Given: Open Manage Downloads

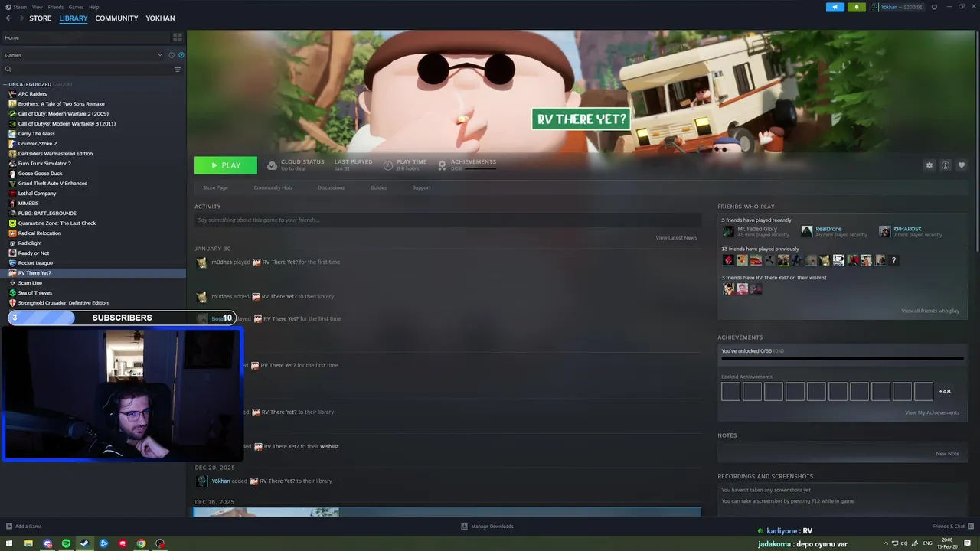Looking at the screenshot, I should coord(487,527).
